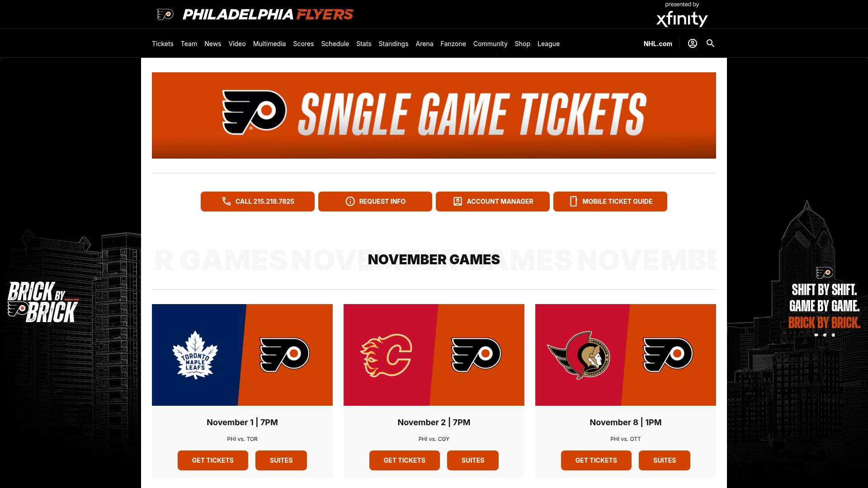Click the Maple Leafs matchup image
This screenshot has width=868, height=488.
(242, 355)
